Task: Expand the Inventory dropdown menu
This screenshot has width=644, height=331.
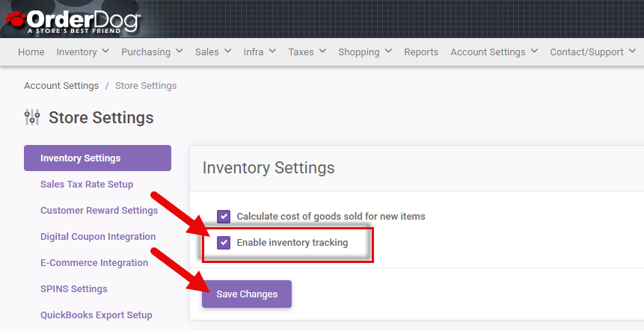Action: pos(82,52)
